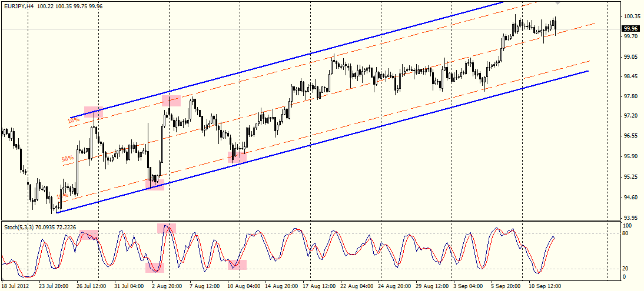Click the highlighted 99.96 current price tag

[x=630, y=29]
